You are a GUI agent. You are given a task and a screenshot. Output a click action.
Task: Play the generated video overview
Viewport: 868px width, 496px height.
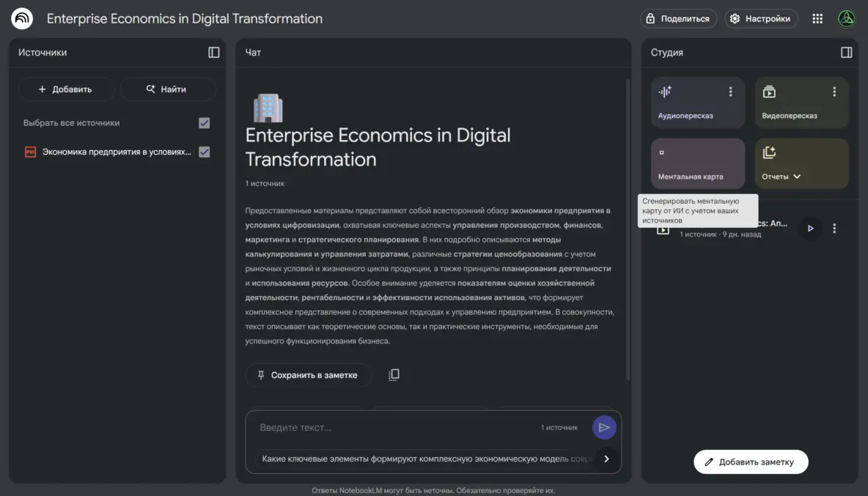coord(810,229)
